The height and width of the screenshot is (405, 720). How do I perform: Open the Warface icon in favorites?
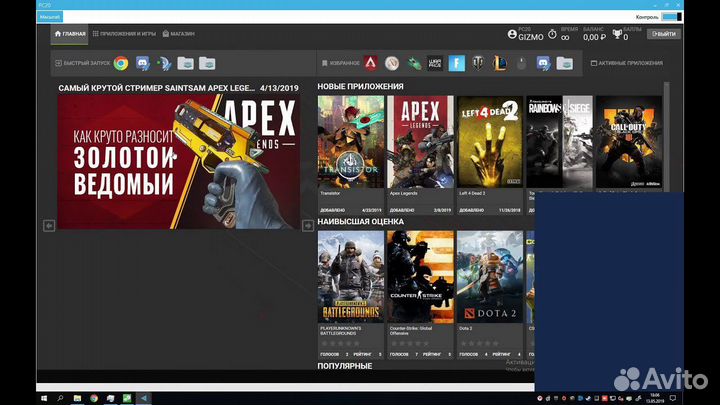pos(435,63)
